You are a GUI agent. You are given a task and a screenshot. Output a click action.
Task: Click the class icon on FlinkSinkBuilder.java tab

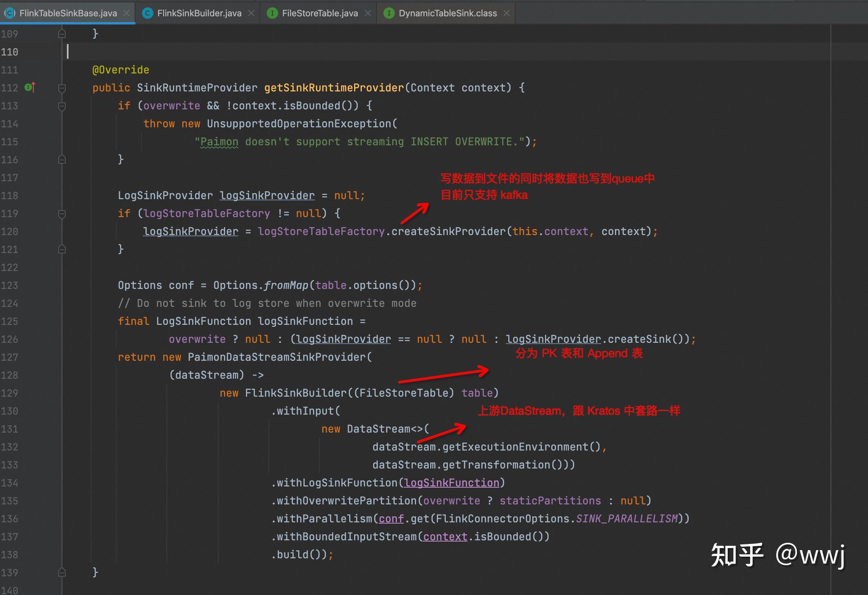147,13
